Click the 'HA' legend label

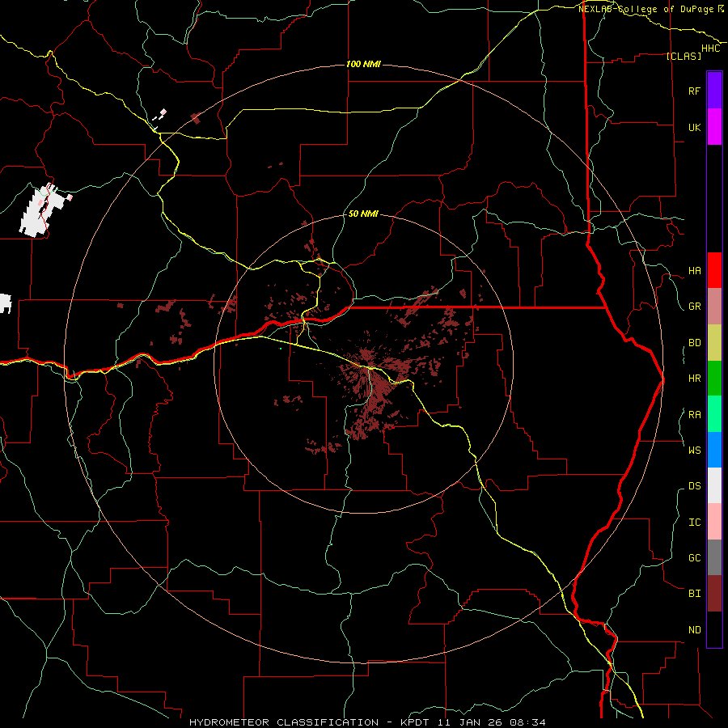694,271
